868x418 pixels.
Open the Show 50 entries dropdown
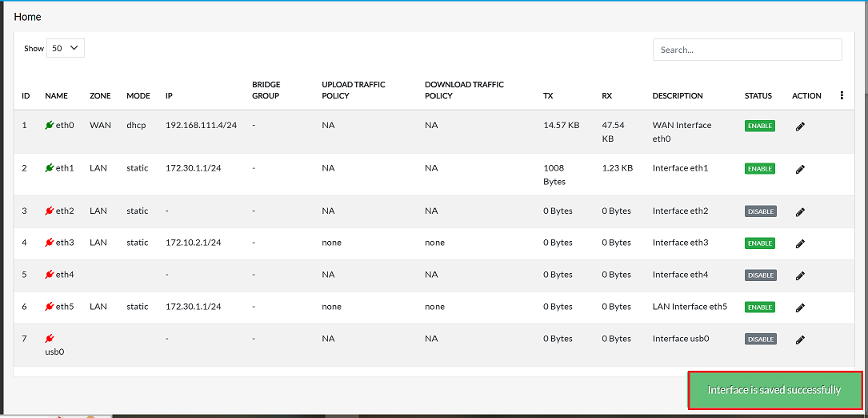click(66, 48)
